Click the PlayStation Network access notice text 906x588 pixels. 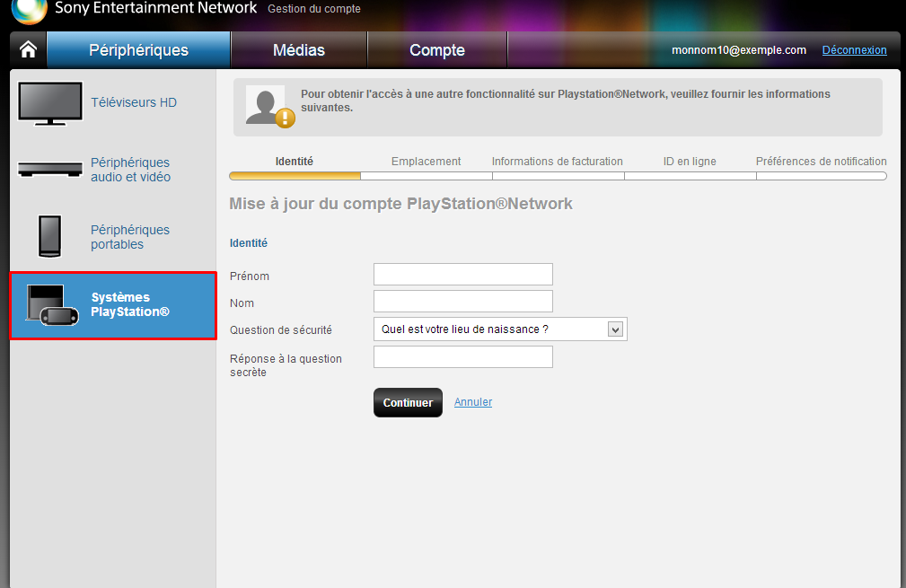565,101
